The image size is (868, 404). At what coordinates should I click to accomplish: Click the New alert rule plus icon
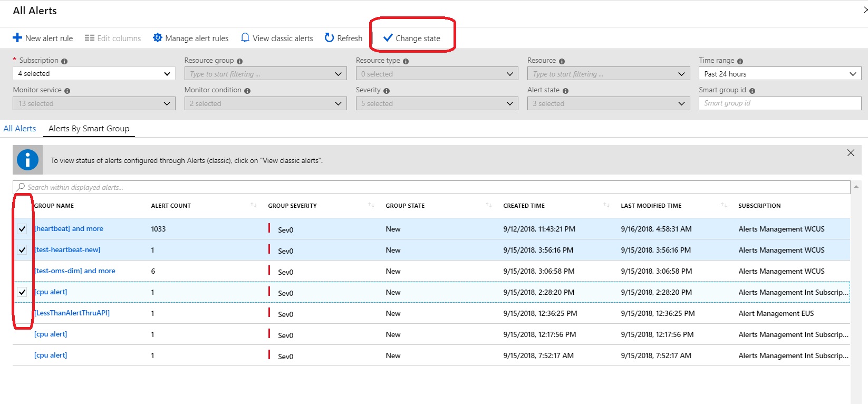[17, 38]
